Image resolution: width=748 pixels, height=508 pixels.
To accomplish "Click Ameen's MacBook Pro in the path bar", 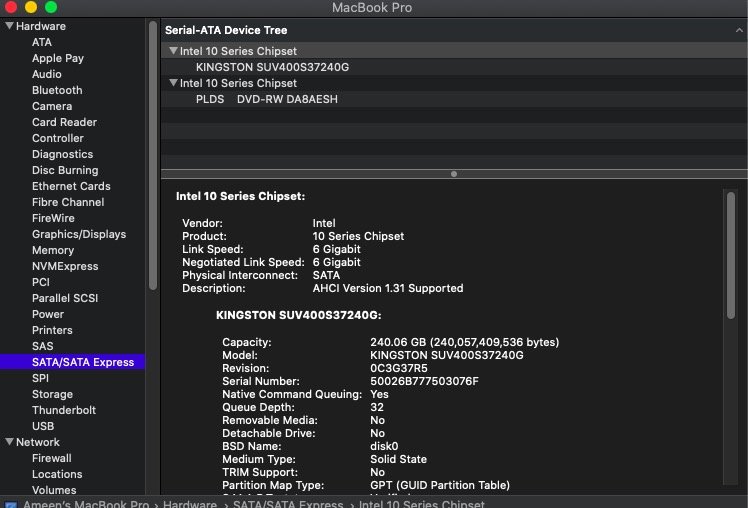I will click(86, 504).
